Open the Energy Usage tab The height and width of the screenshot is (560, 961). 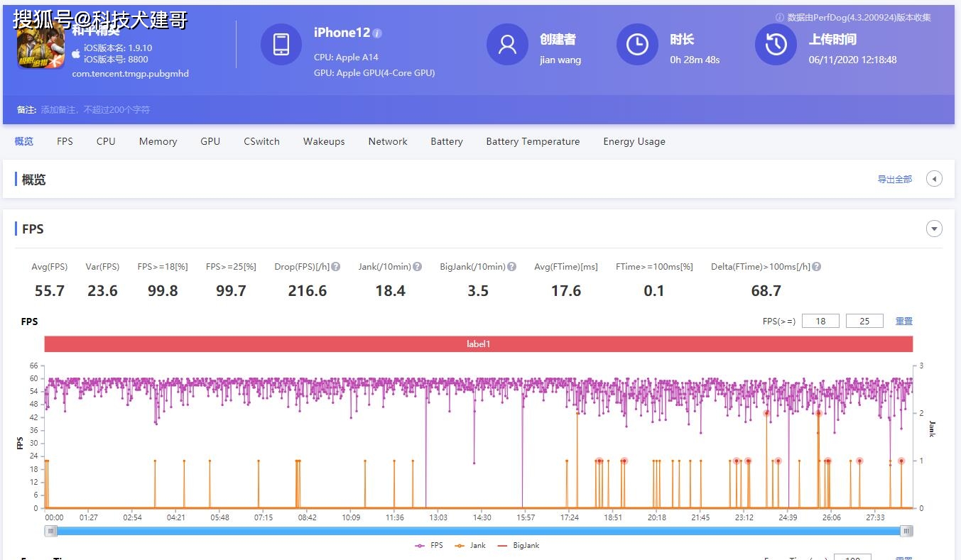634,141
